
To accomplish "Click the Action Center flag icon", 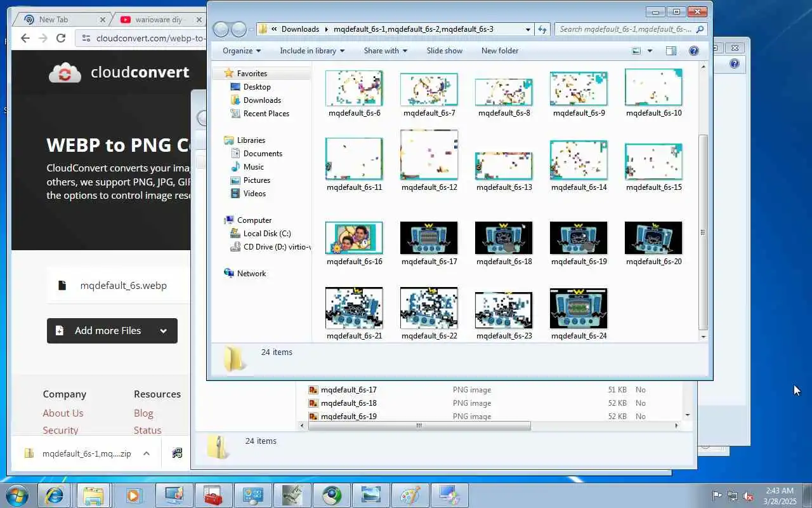I will 717,496.
